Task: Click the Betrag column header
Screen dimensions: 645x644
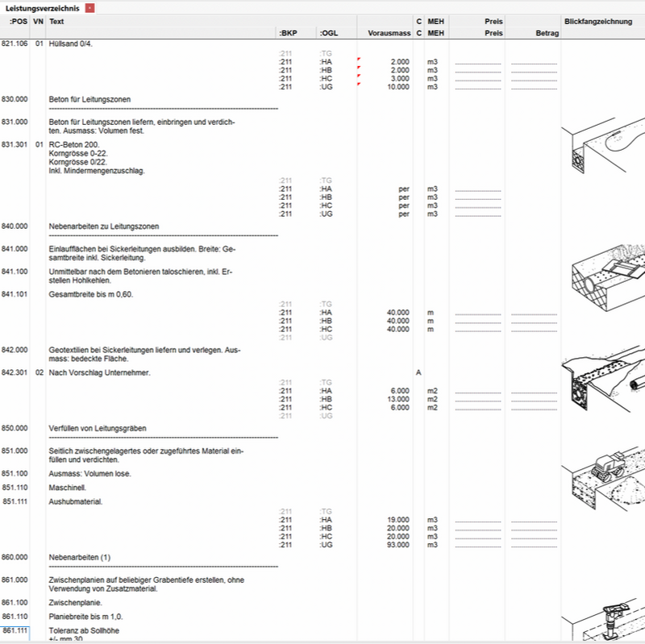Action: pos(547,33)
